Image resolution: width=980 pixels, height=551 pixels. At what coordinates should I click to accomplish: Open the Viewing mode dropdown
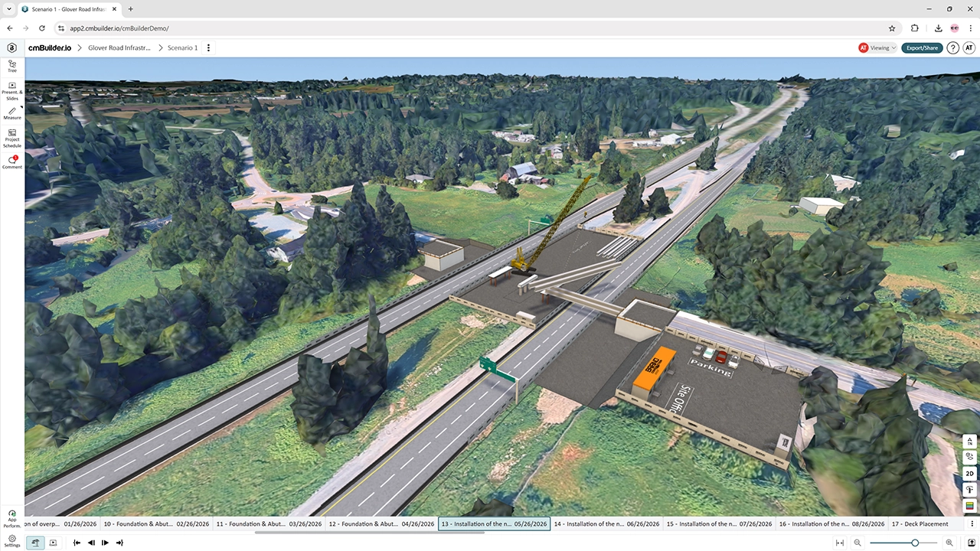coord(877,47)
